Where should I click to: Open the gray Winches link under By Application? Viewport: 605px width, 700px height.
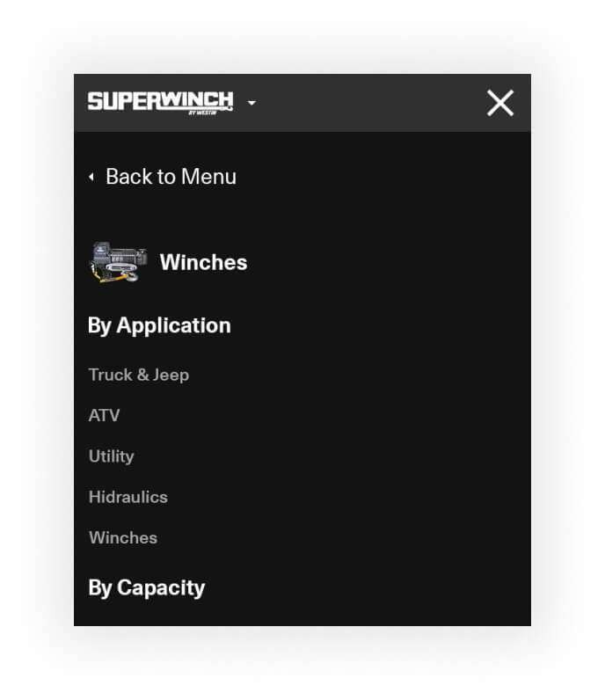(123, 537)
